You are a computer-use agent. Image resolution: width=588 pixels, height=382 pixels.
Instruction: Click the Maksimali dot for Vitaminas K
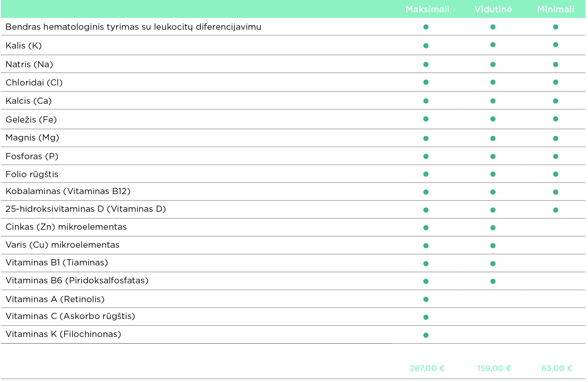[426, 335]
